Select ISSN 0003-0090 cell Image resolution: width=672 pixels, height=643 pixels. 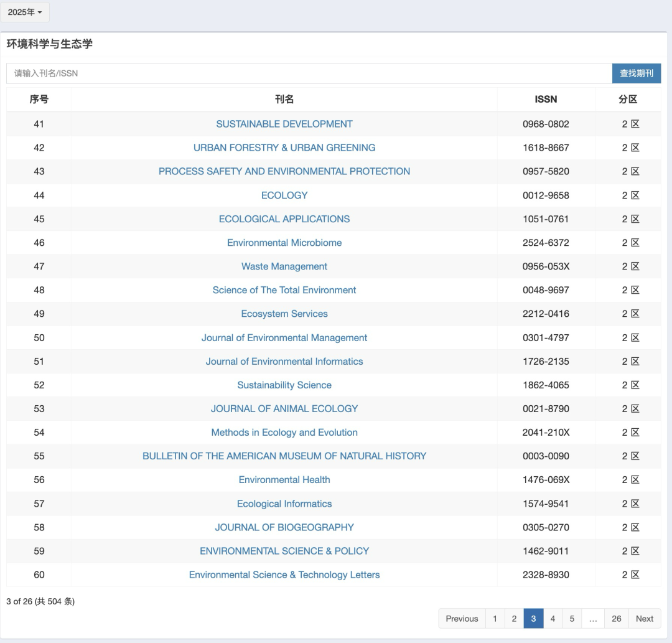(x=546, y=456)
